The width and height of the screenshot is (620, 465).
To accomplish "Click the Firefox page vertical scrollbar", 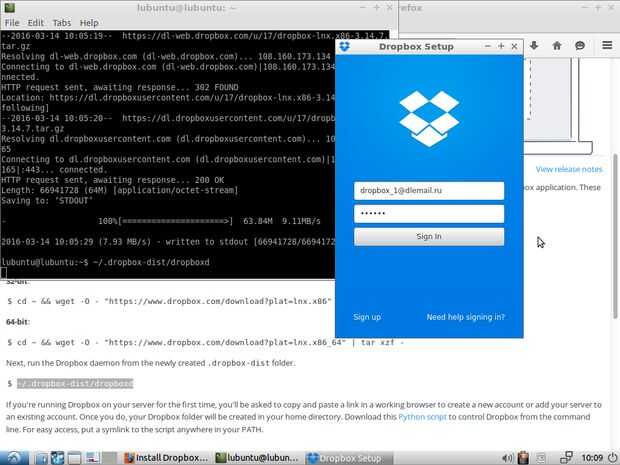I will coord(615,237).
